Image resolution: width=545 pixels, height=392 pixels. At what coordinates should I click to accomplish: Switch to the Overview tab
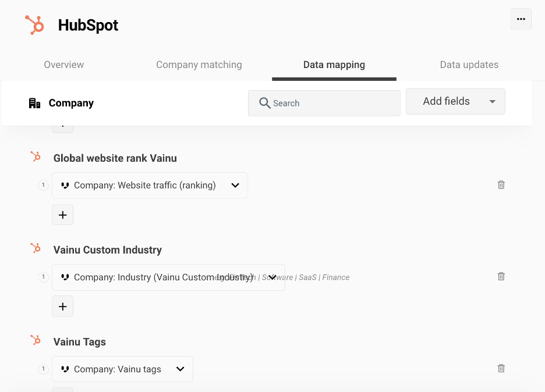(64, 65)
